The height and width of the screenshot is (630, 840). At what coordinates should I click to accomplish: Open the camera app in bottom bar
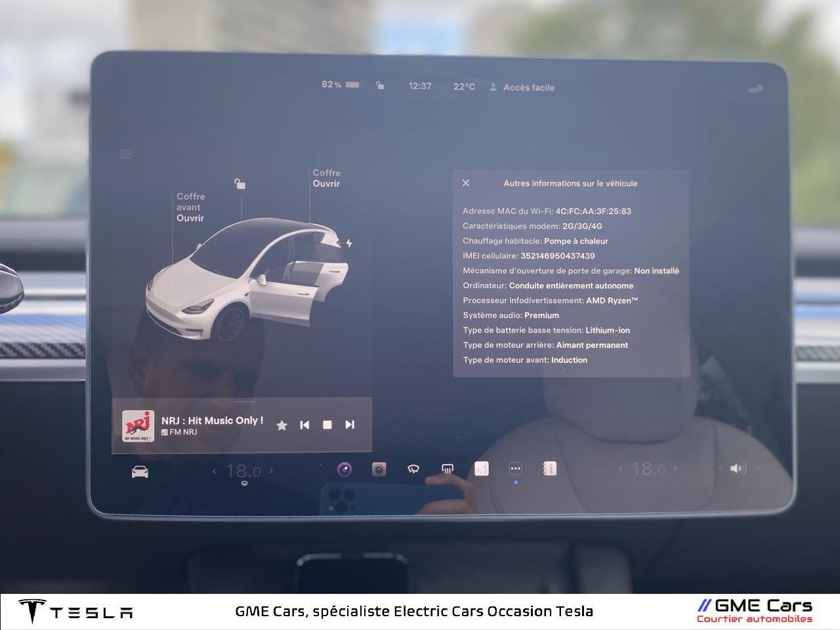[x=345, y=469]
